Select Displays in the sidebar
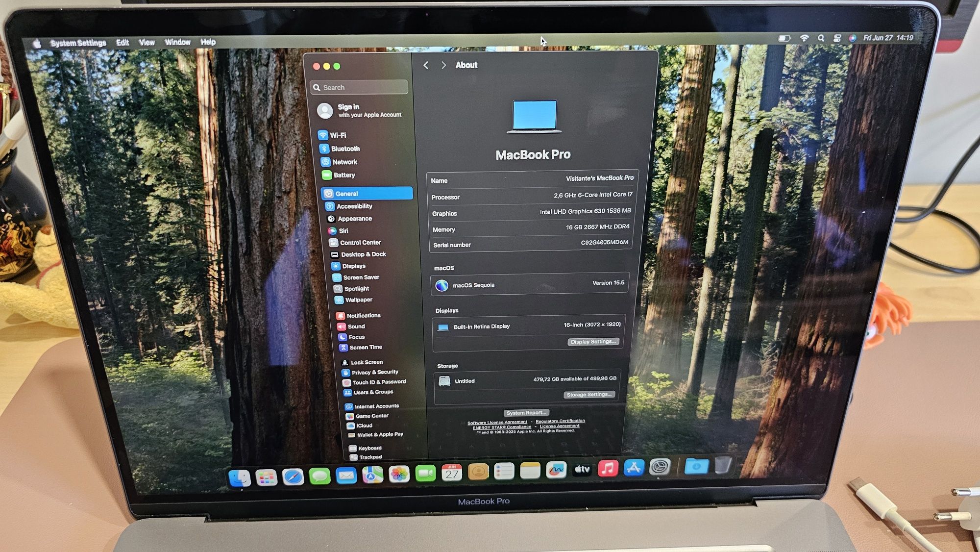The image size is (980, 552). 349,266
